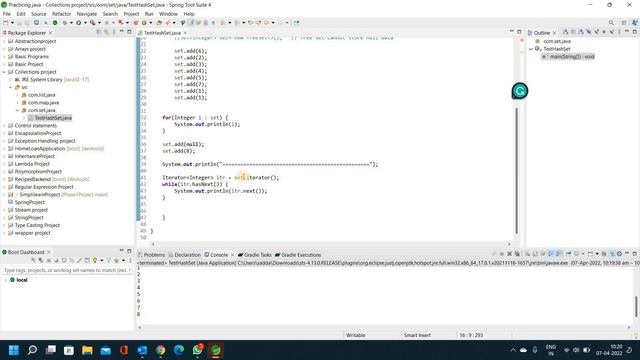Open the Refactor menu
This screenshot has height=360, width=640.
62,13
